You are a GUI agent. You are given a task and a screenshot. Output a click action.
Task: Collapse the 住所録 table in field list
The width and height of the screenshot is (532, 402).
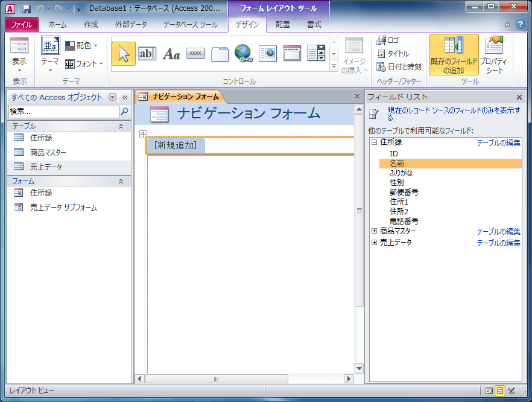(x=374, y=142)
